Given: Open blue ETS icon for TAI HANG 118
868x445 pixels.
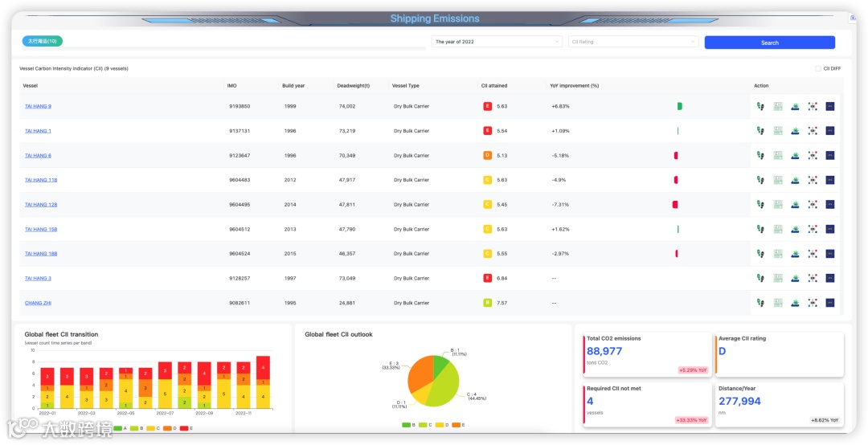Looking at the screenshot, I should click(829, 180).
